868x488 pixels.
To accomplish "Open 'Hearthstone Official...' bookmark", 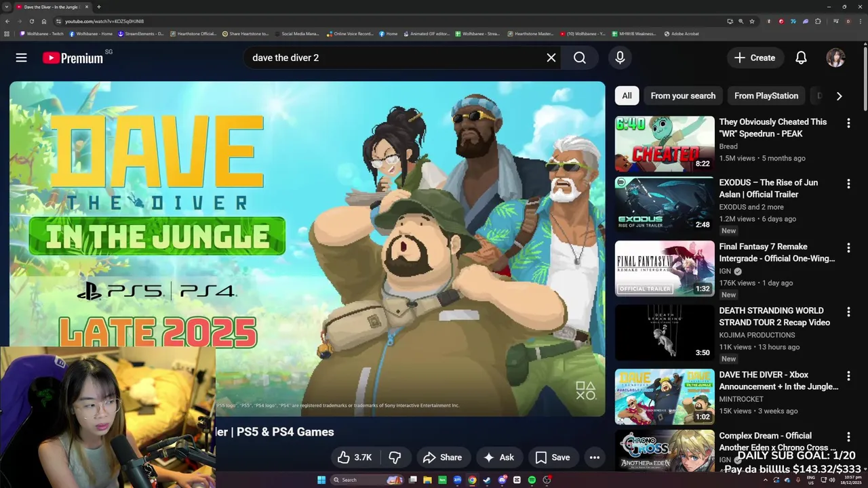I will coord(193,33).
